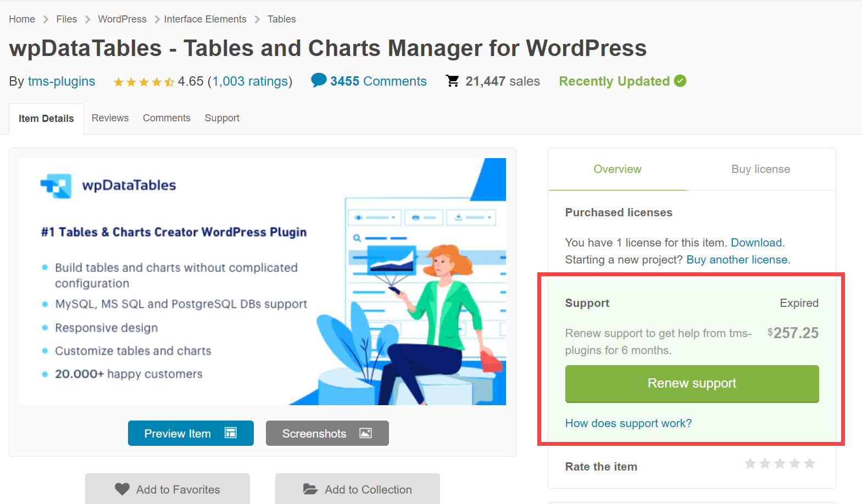Screen dimensions: 862x504
Task: Switch to the Reviews tab
Action: [110, 118]
